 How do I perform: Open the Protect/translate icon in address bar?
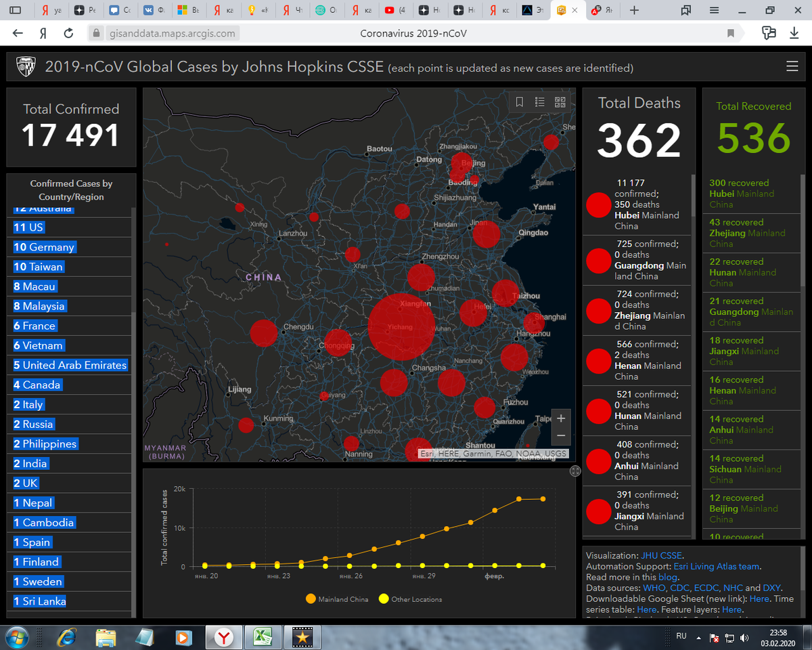click(x=768, y=33)
